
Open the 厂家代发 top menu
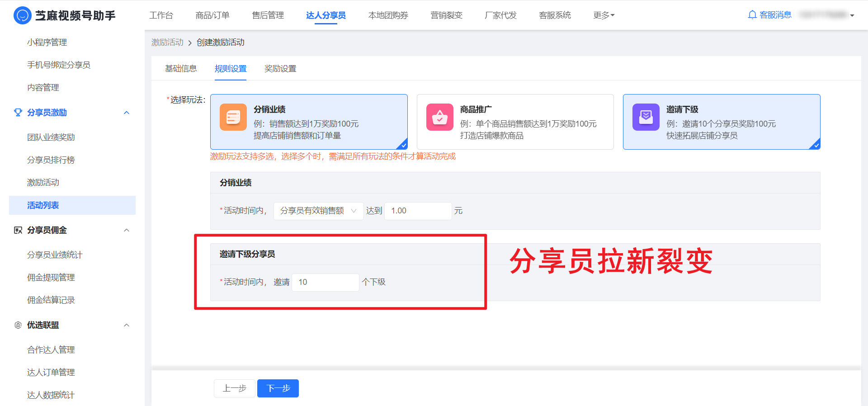click(500, 15)
